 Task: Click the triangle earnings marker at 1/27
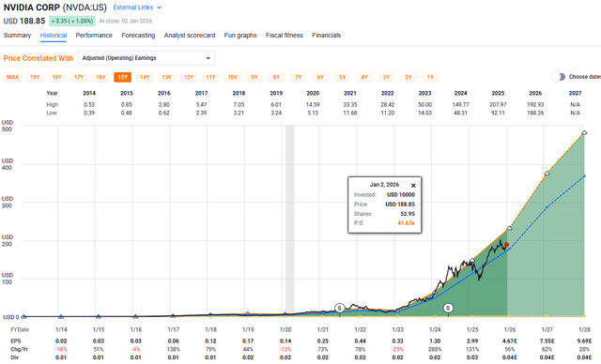click(547, 174)
